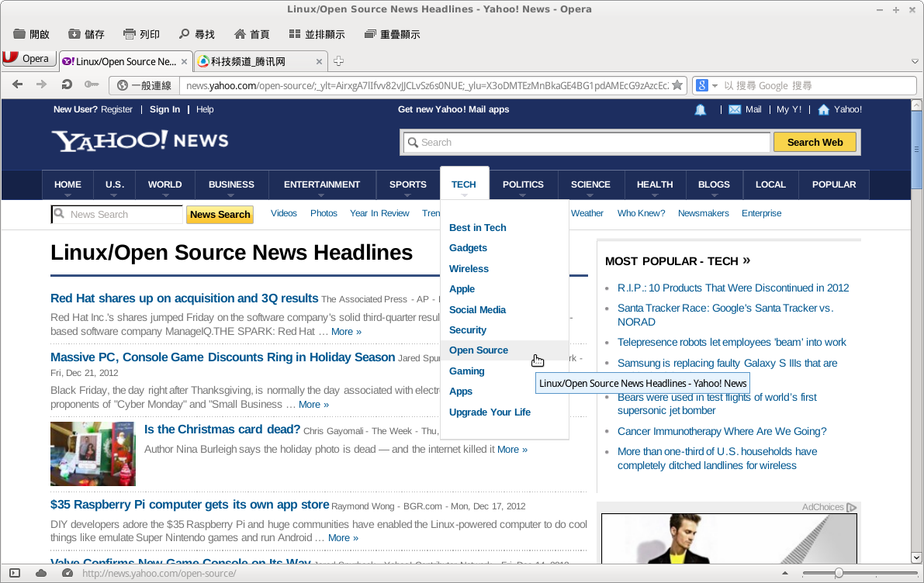Screen dimensions: 924x583
Task: Open the closed tabs dropdown arrow
Action: coord(915,61)
